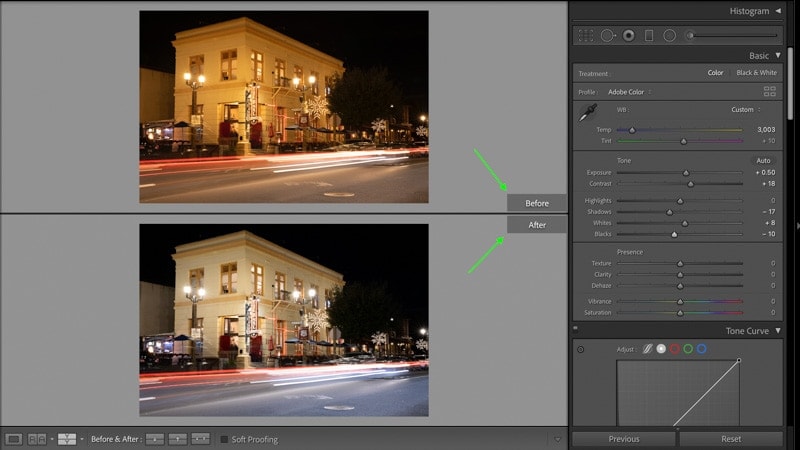Activate the Spot Removal tool
This screenshot has height=450, width=800.
[x=607, y=35]
